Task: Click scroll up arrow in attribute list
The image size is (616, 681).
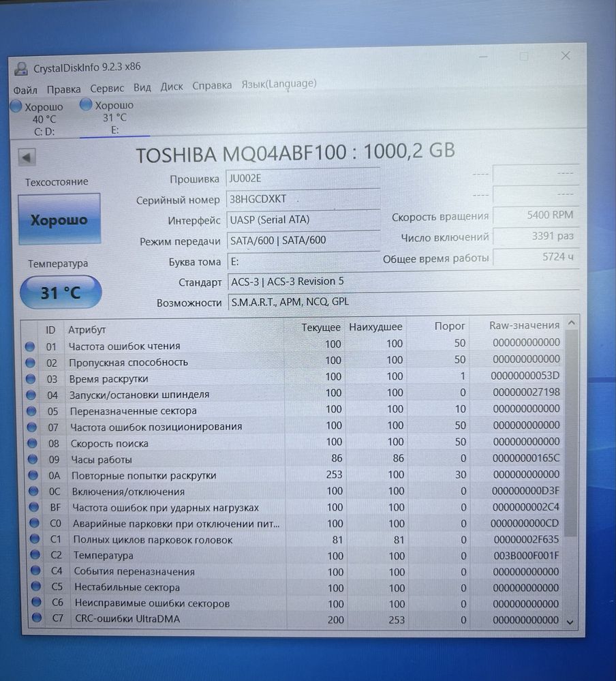Action: point(571,322)
